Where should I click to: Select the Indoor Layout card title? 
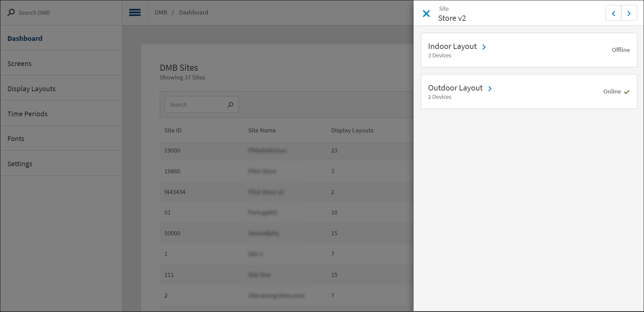(452, 47)
